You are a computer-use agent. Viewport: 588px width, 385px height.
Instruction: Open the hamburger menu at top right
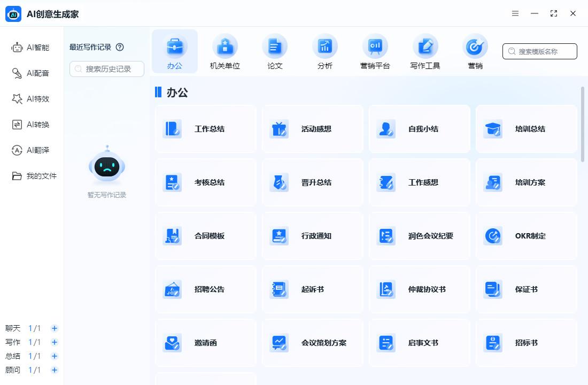(x=515, y=13)
